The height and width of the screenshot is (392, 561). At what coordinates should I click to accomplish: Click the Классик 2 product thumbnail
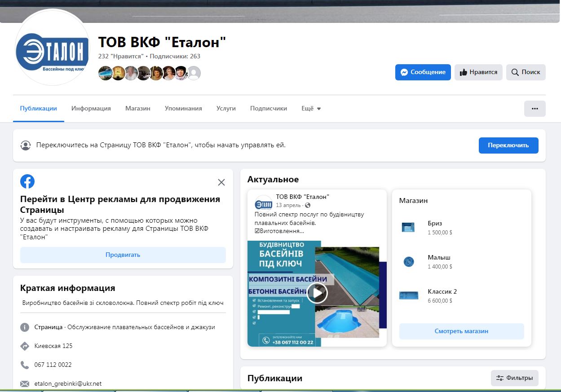(408, 296)
